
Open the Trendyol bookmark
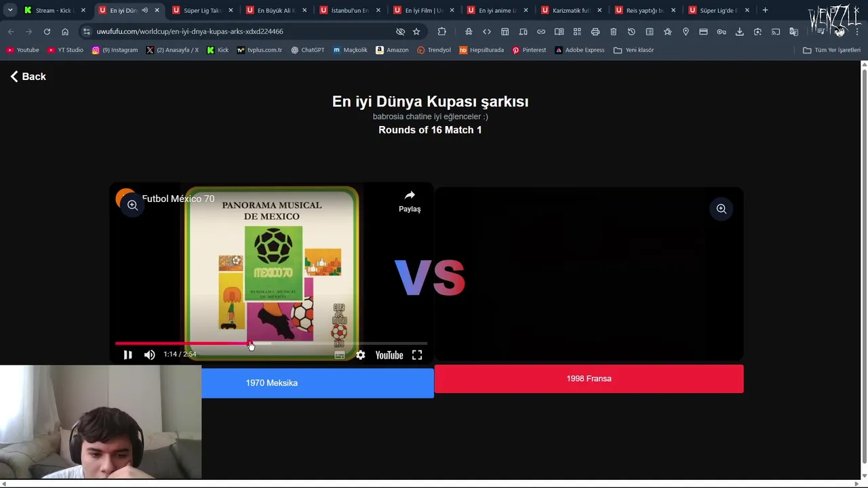click(434, 49)
